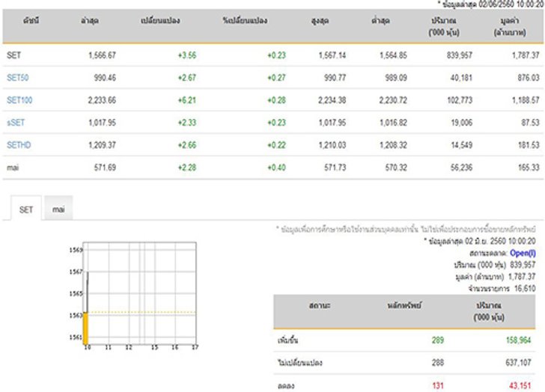Select unchanged securities count 288
Image resolution: width=545 pixels, height=392 pixels.
pyautogui.click(x=438, y=363)
